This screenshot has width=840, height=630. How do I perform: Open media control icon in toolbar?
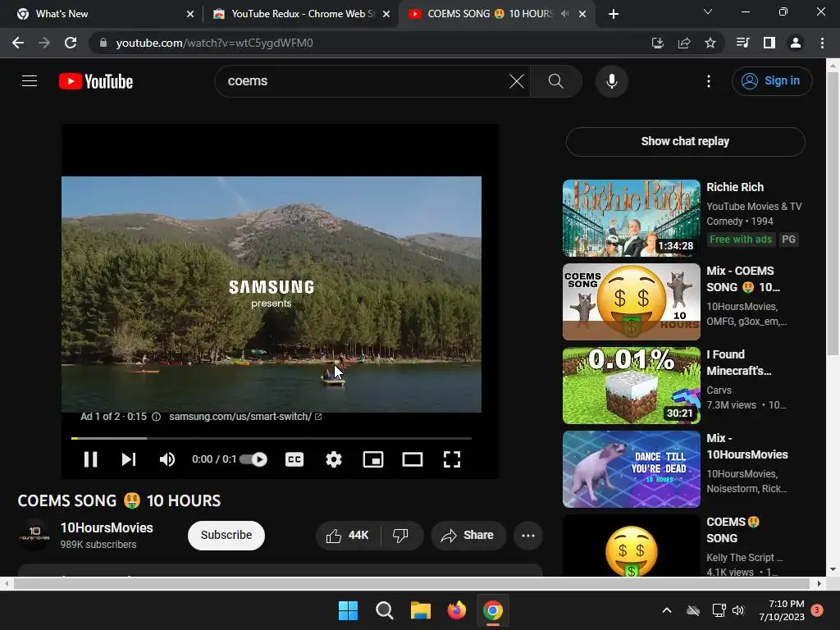coord(742,43)
